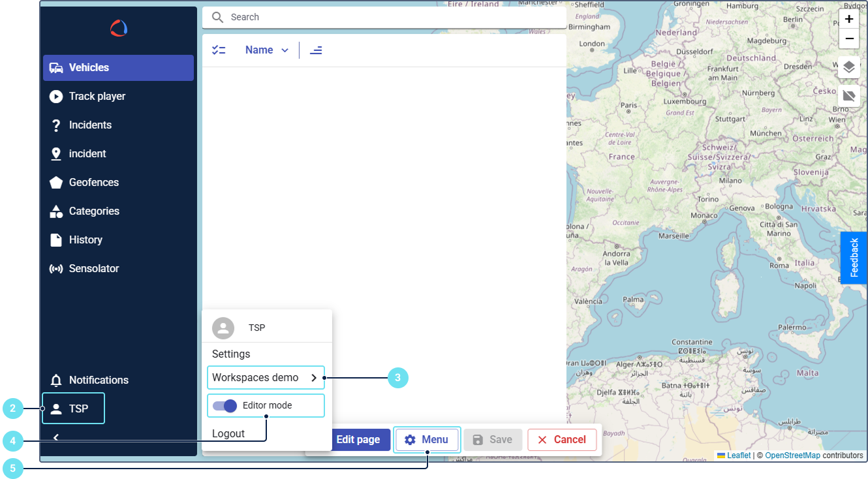The image size is (868, 479).
Task: Toggle the map labels visibility icon
Action: coord(848,96)
